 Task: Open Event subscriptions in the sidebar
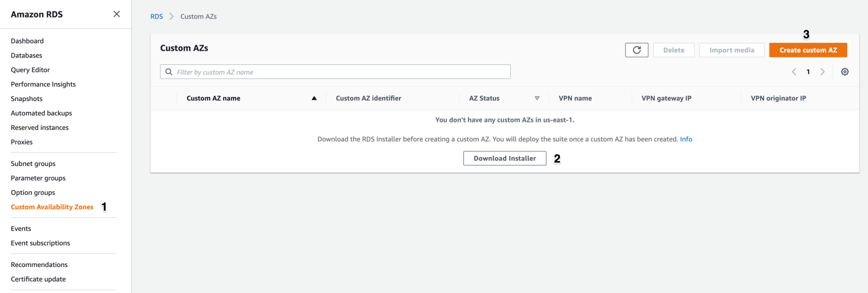click(40, 243)
